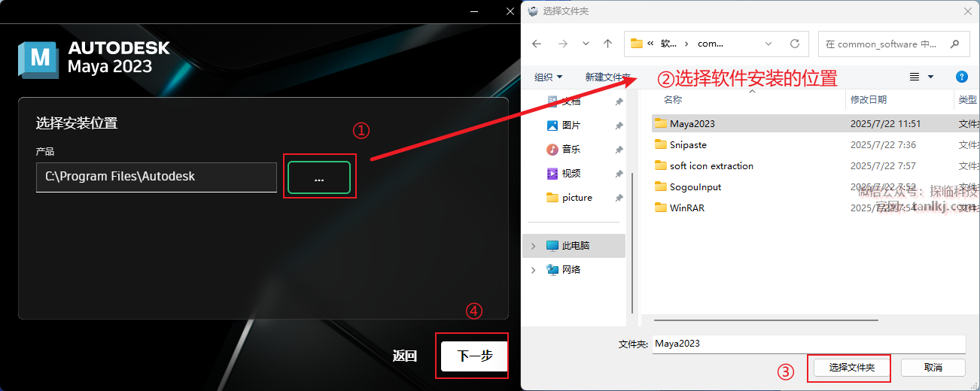
Task: Click the browse "..." button in Maya installer
Action: pyautogui.click(x=319, y=177)
